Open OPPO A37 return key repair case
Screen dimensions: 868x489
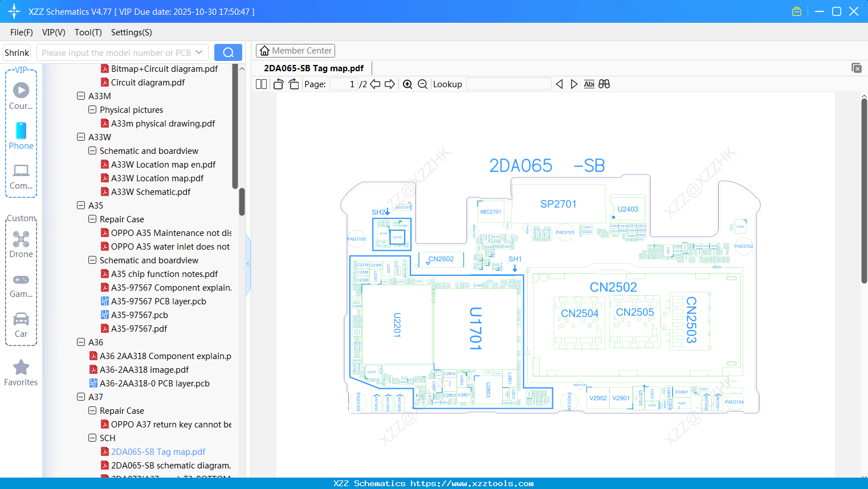[171, 425]
